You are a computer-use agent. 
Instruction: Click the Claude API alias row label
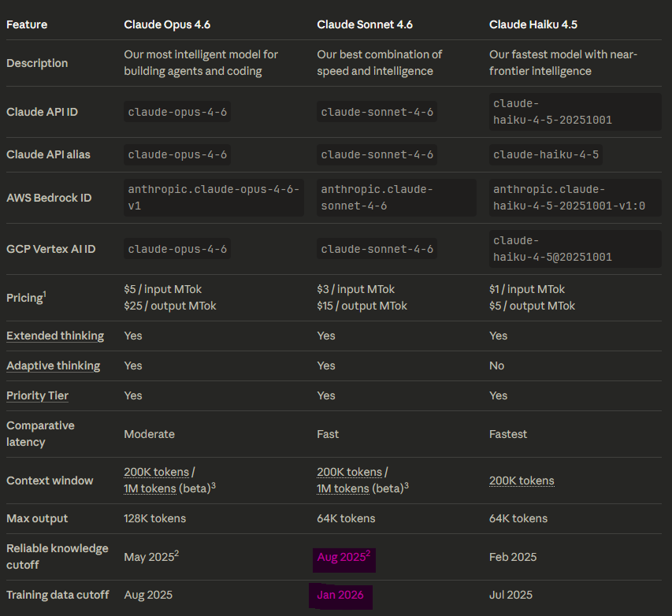(48, 154)
